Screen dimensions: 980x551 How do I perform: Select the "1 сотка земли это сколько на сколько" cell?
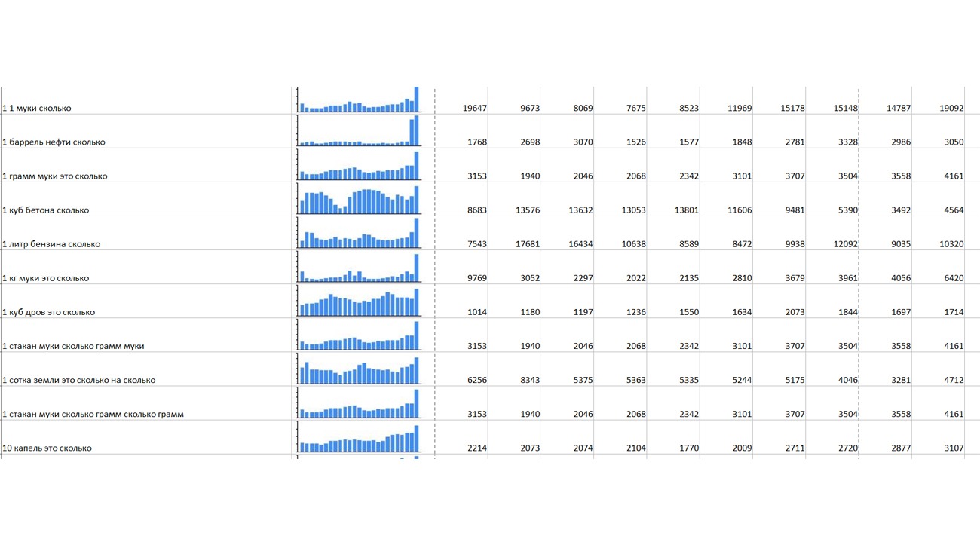pos(79,380)
